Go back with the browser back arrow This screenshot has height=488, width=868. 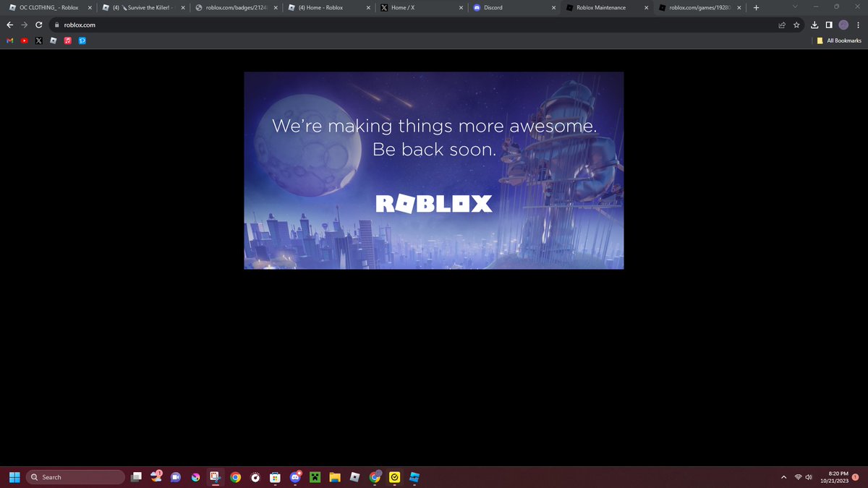tap(9, 25)
